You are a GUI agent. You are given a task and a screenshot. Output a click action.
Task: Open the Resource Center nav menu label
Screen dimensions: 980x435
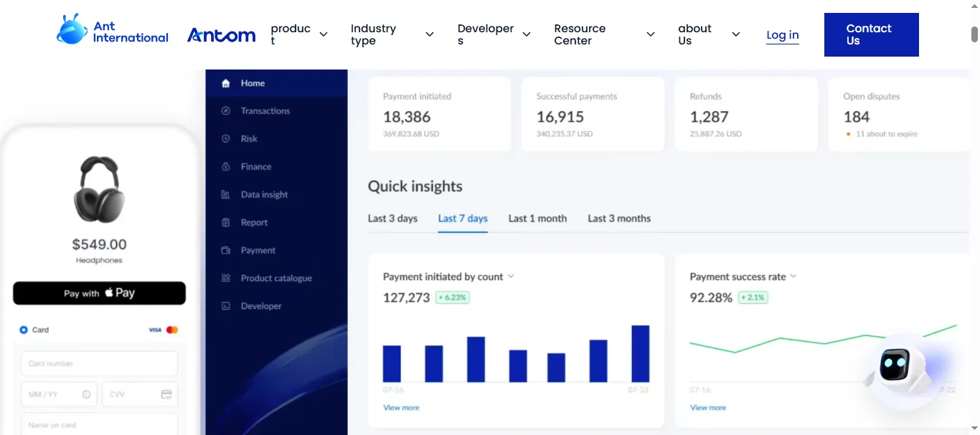(580, 34)
